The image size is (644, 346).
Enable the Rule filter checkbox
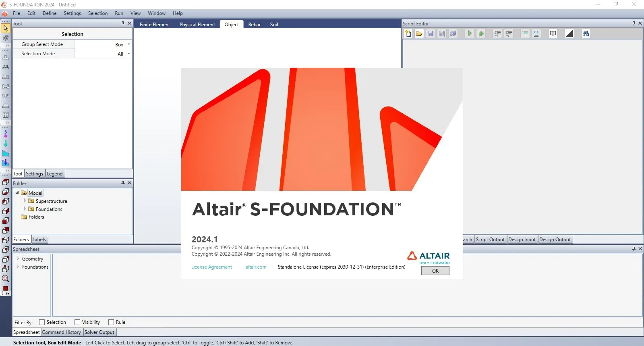[x=111, y=322]
